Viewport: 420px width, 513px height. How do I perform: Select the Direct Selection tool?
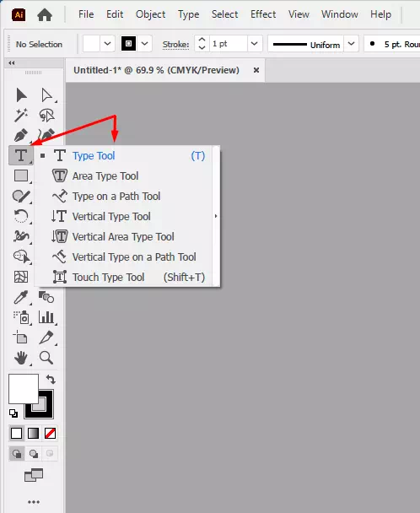46,95
